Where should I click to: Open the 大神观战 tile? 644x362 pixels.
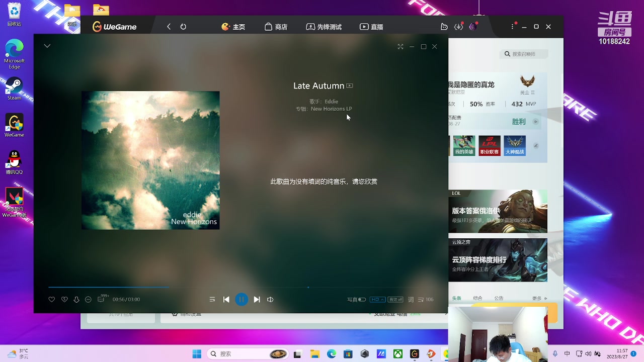click(515, 146)
